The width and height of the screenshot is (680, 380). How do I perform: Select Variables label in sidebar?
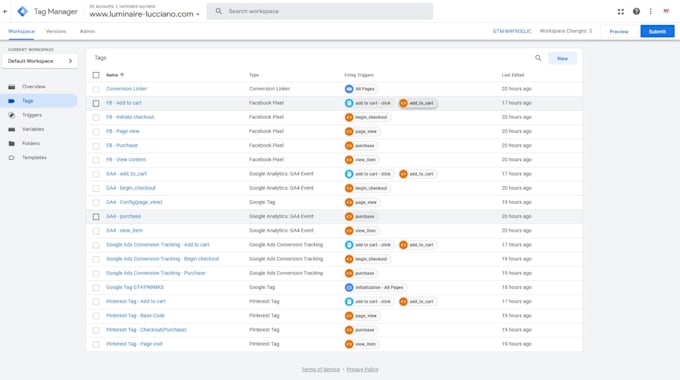pos(33,129)
